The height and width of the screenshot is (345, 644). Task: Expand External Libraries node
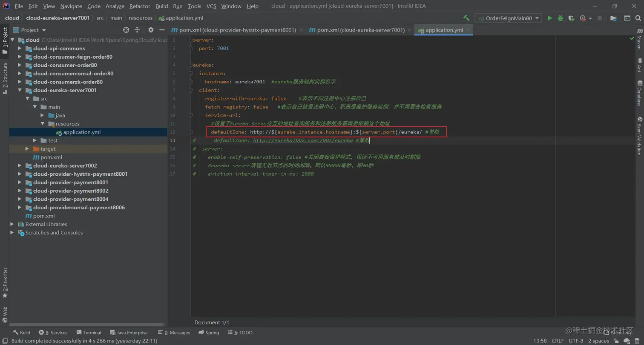(x=12, y=224)
